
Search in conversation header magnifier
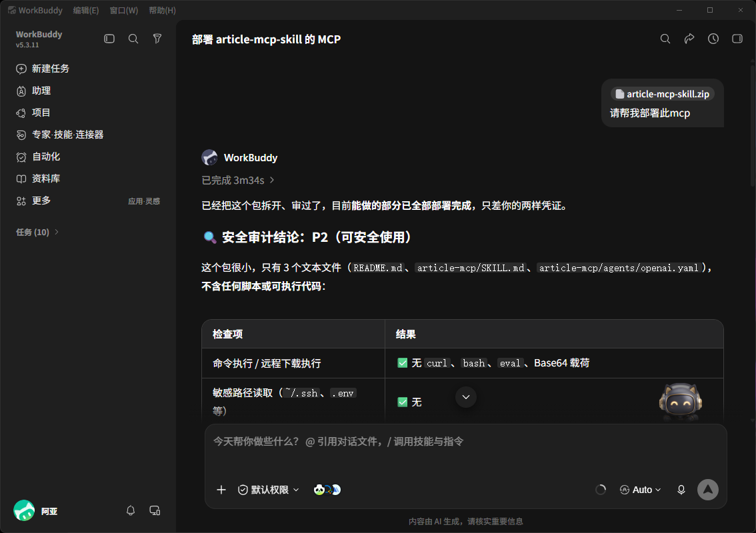pos(665,39)
